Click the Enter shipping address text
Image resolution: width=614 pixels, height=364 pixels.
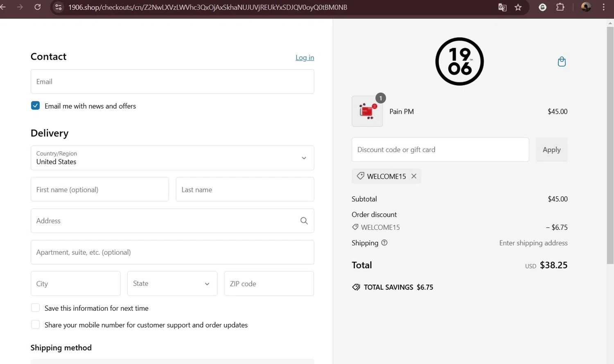[x=533, y=243]
